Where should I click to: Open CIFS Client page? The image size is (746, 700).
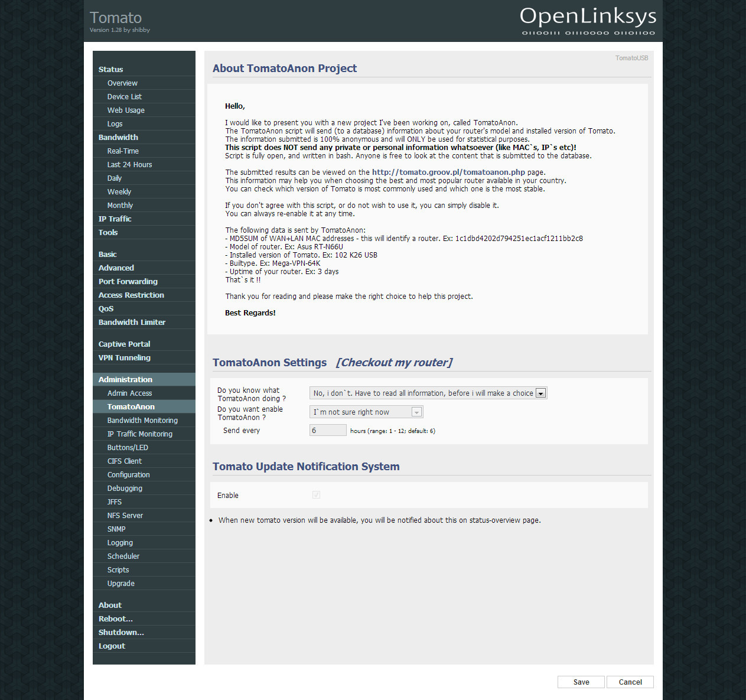[x=144, y=461]
